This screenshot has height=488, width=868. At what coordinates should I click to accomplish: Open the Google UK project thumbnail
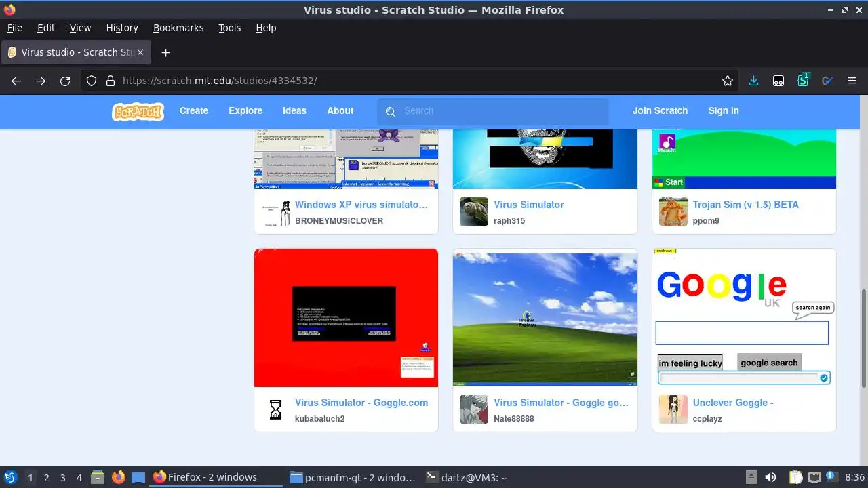click(744, 318)
